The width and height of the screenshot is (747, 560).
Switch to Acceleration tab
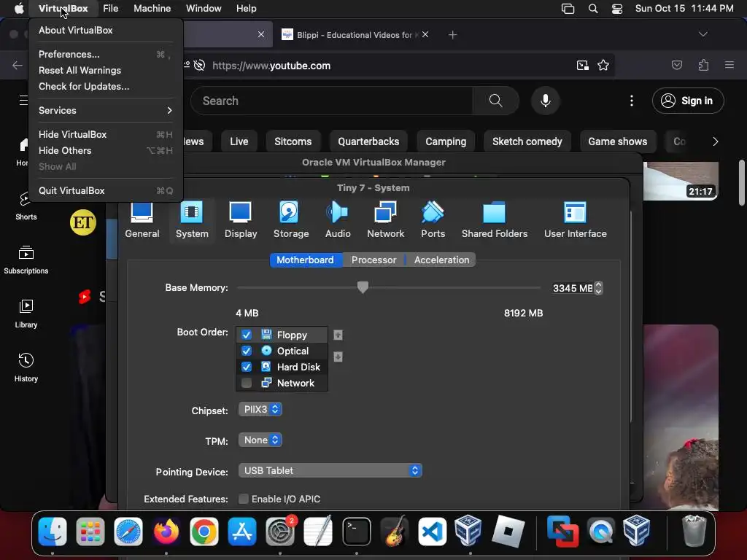pyautogui.click(x=441, y=260)
